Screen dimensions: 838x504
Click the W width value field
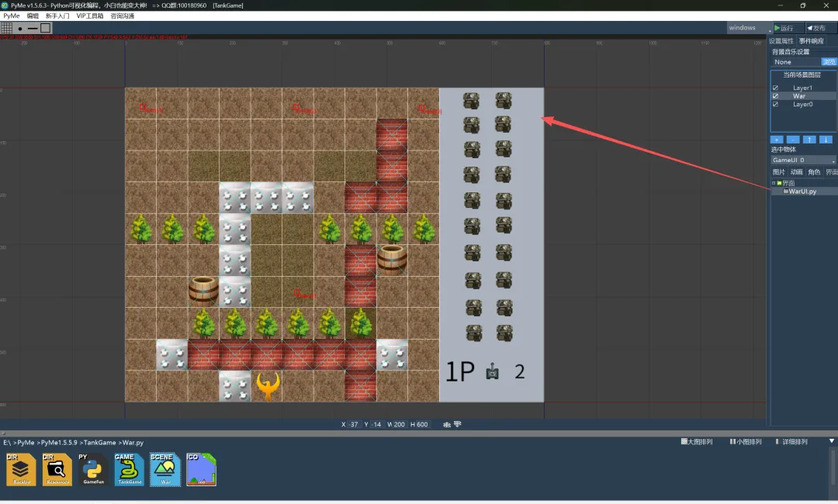tap(400, 424)
